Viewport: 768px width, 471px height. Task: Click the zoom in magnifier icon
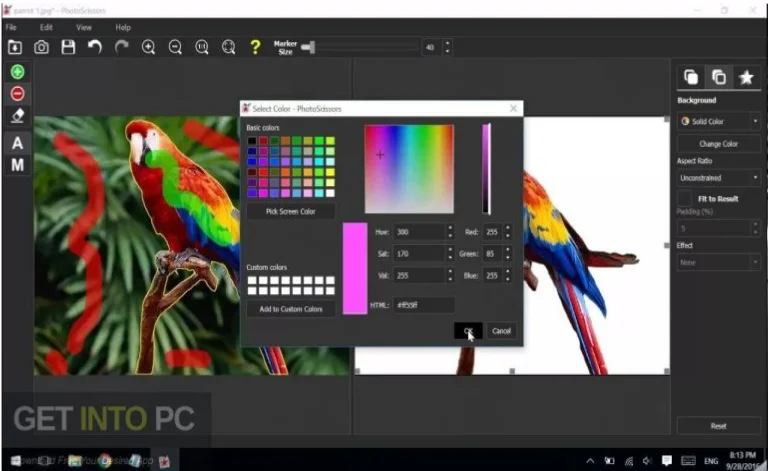148,47
